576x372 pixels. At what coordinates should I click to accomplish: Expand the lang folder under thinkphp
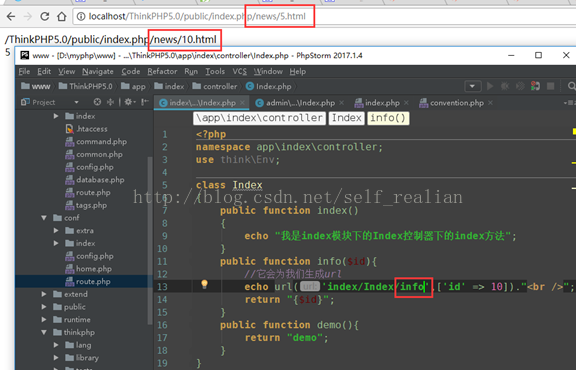56,345
